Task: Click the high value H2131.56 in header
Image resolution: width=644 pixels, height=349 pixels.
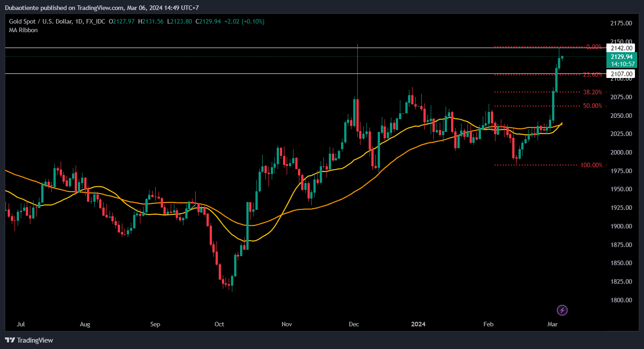Action: click(x=151, y=21)
